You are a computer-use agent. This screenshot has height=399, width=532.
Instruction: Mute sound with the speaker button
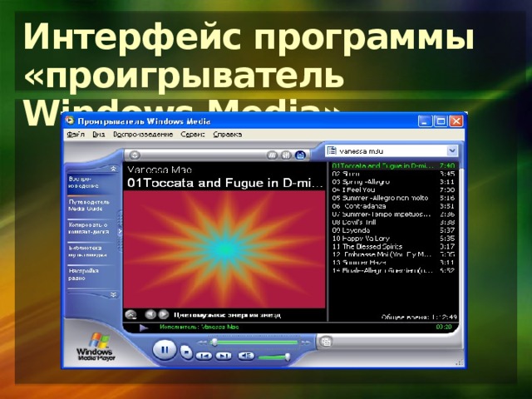coord(246,356)
